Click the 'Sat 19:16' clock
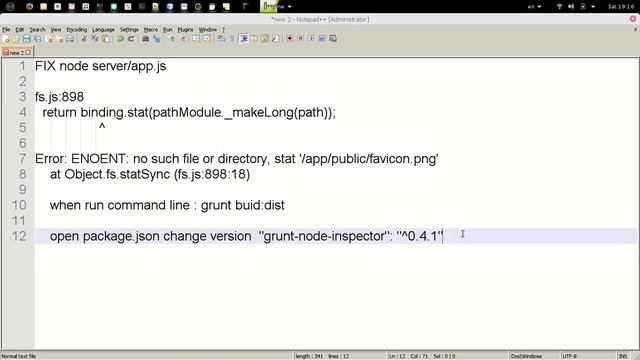 pyautogui.click(x=620, y=7)
